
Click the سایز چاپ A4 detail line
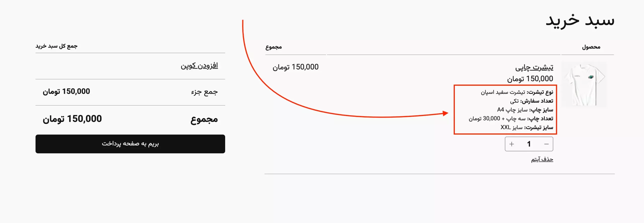[525, 110]
